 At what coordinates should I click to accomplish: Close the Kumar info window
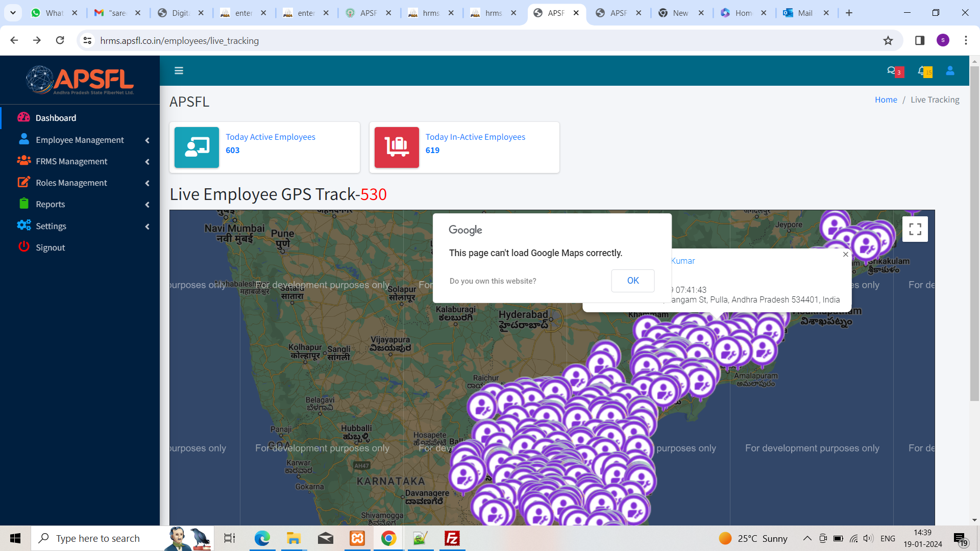(x=845, y=254)
